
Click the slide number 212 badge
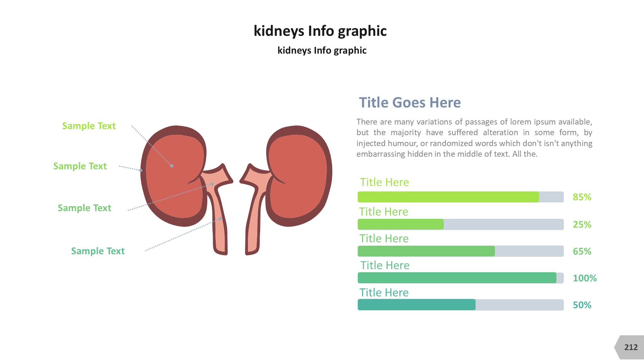(x=630, y=347)
